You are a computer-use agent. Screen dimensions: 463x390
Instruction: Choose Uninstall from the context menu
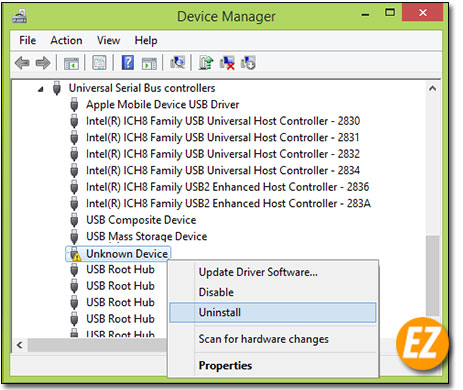pos(273,313)
